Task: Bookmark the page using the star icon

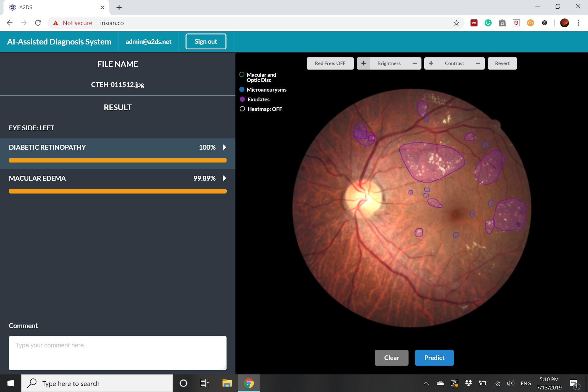Action: (x=456, y=23)
